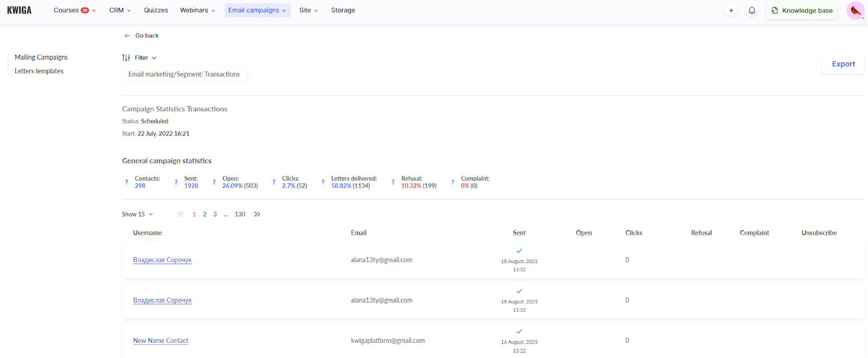Open the user avatar profile menu
This screenshot has height=358, width=868.
(x=856, y=11)
